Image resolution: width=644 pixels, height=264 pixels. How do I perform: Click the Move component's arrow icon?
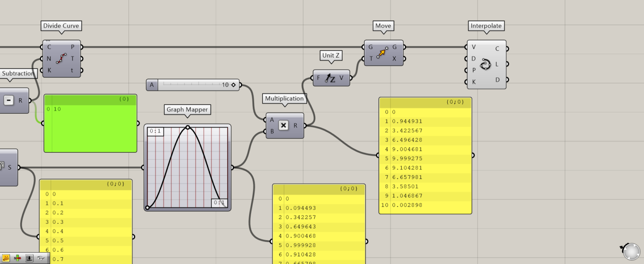pos(384,52)
